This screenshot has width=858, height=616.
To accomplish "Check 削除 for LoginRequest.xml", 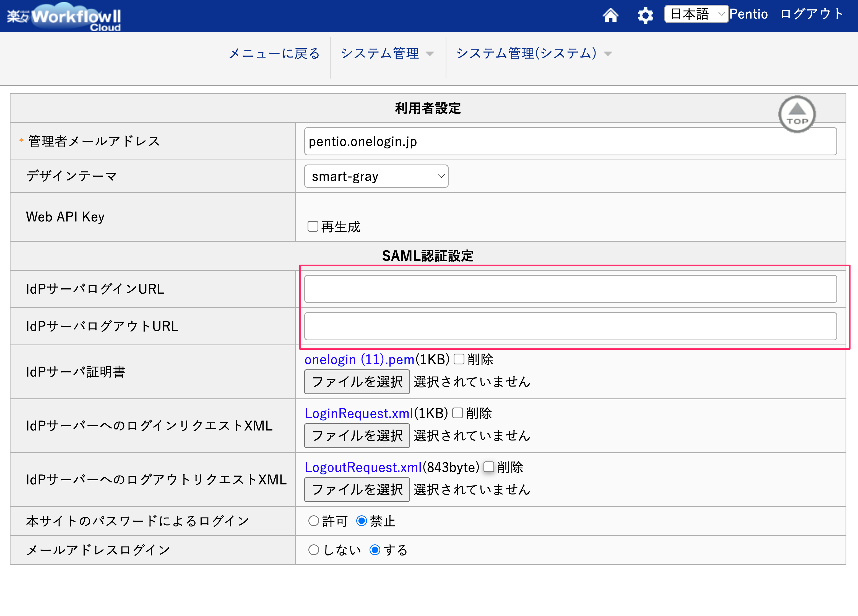I will coord(457,413).
